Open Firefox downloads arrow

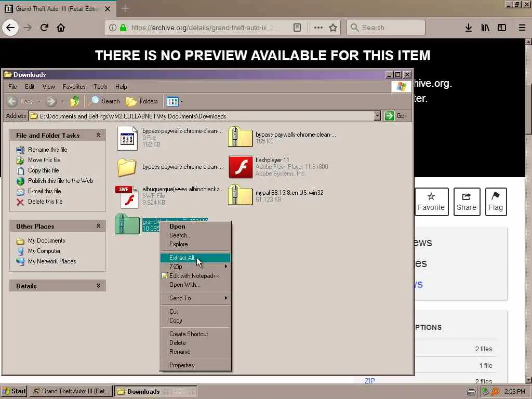[x=468, y=28]
